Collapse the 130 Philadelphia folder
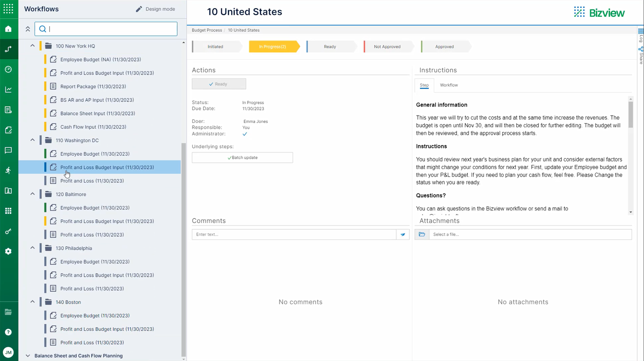This screenshot has width=644, height=361. pos(32,248)
